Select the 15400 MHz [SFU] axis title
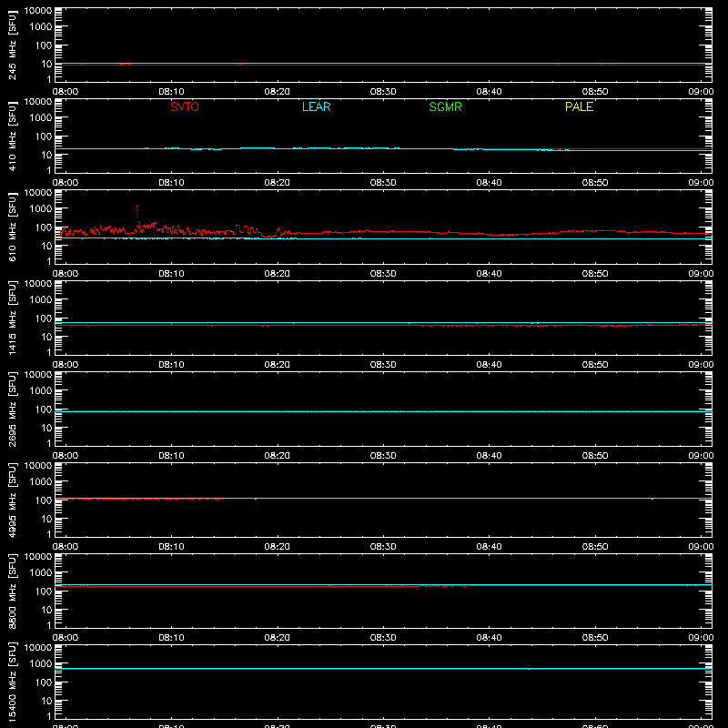 pyautogui.click(x=12, y=682)
